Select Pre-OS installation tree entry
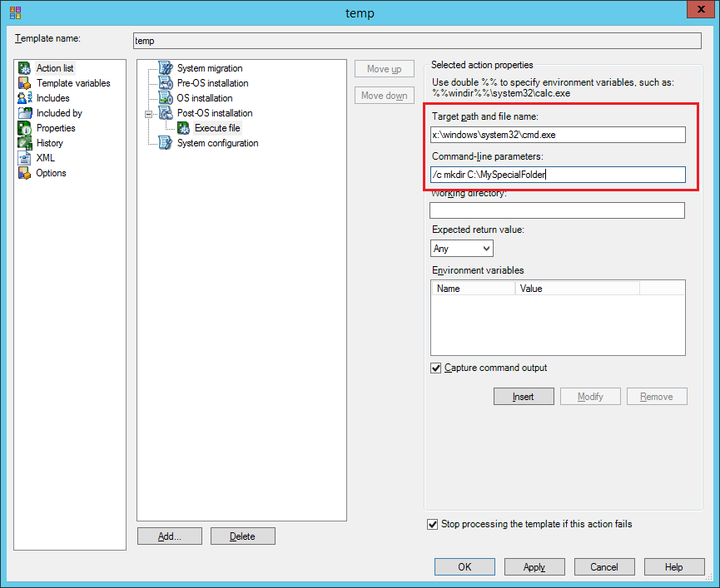This screenshot has width=720, height=588. click(x=212, y=83)
